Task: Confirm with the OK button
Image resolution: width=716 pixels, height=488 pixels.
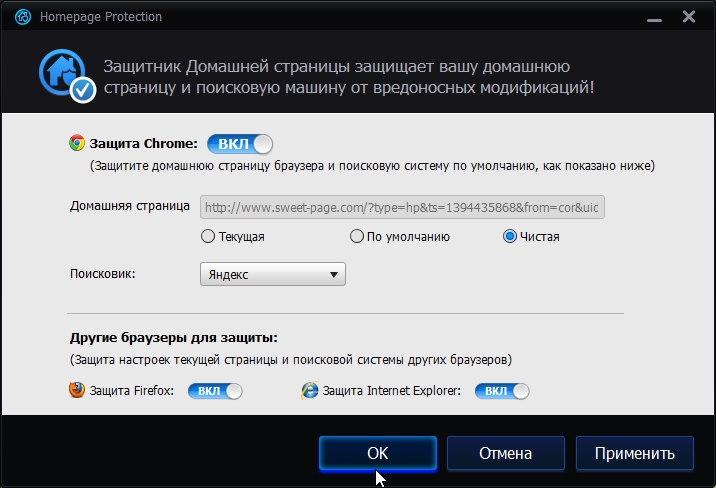Action: [378, 453]
